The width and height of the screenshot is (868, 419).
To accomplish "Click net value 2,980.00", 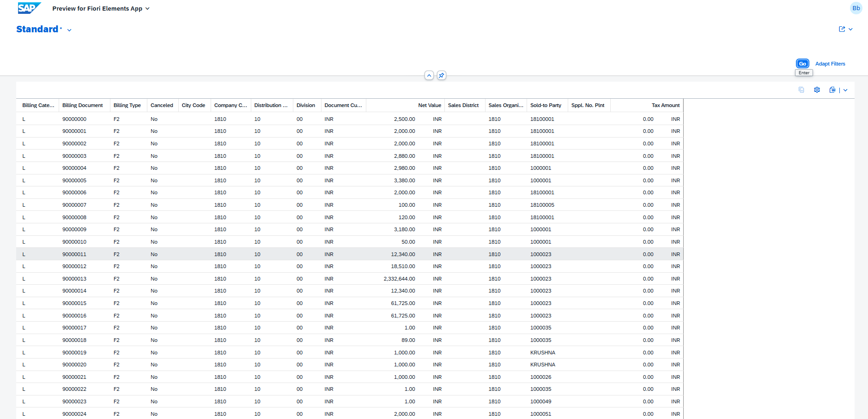I will pyautogui.click(x=404, y=168).
